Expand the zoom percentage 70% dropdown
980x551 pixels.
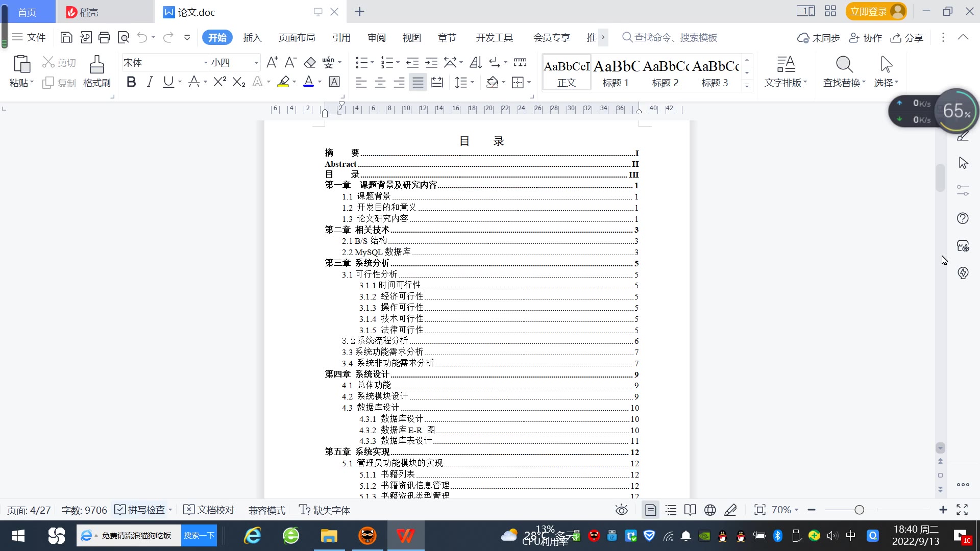pos(785,510)
